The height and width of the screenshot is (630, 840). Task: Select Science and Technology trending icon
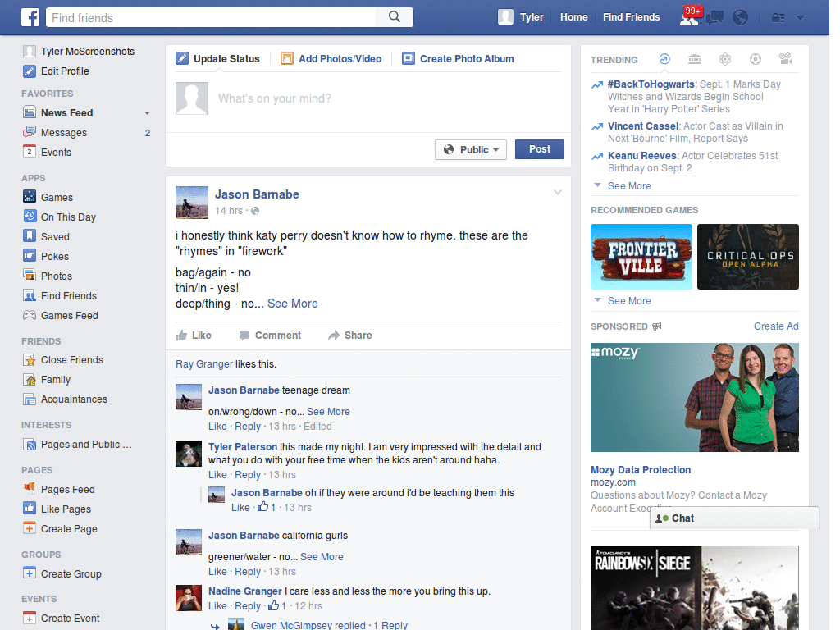[725, 59]
